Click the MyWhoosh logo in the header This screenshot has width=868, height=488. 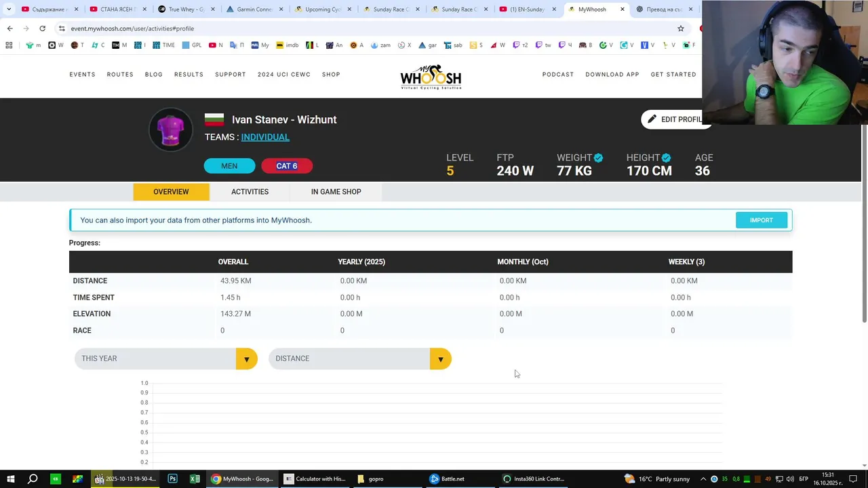tap(431, 77)
